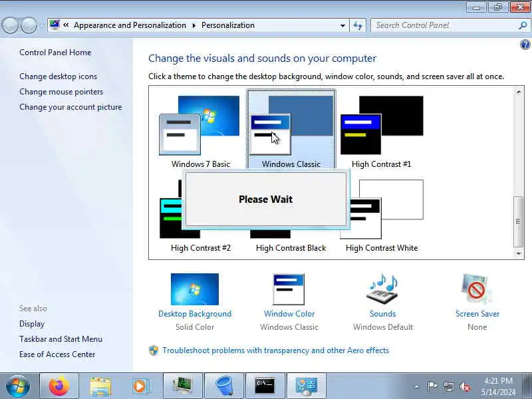
Task: Open the Screen Saver icon
Action: pos(477,289)
